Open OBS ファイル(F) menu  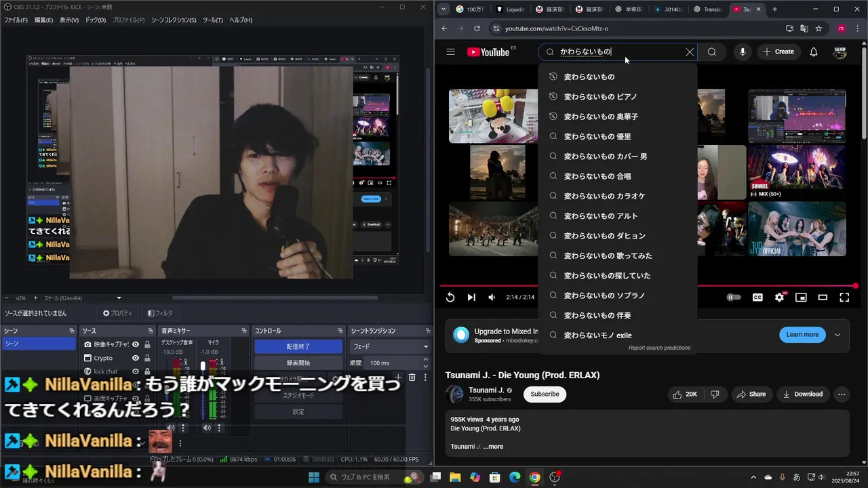16,20
